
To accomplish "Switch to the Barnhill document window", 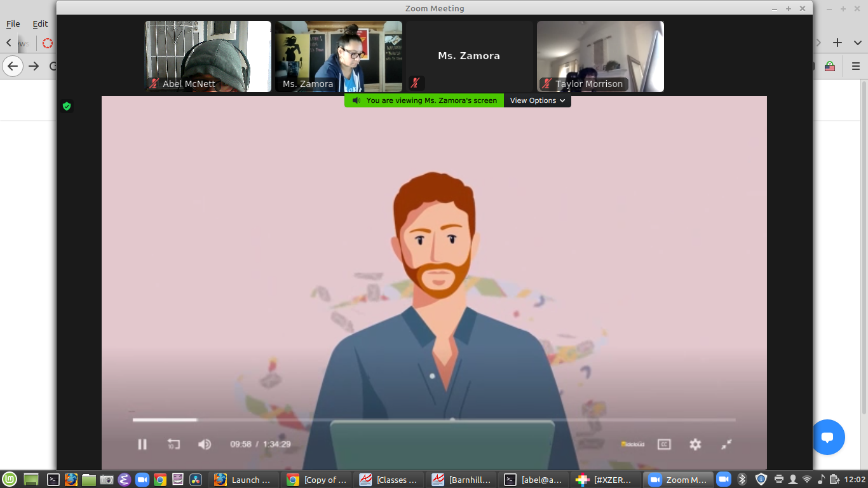I will (461, 480).
